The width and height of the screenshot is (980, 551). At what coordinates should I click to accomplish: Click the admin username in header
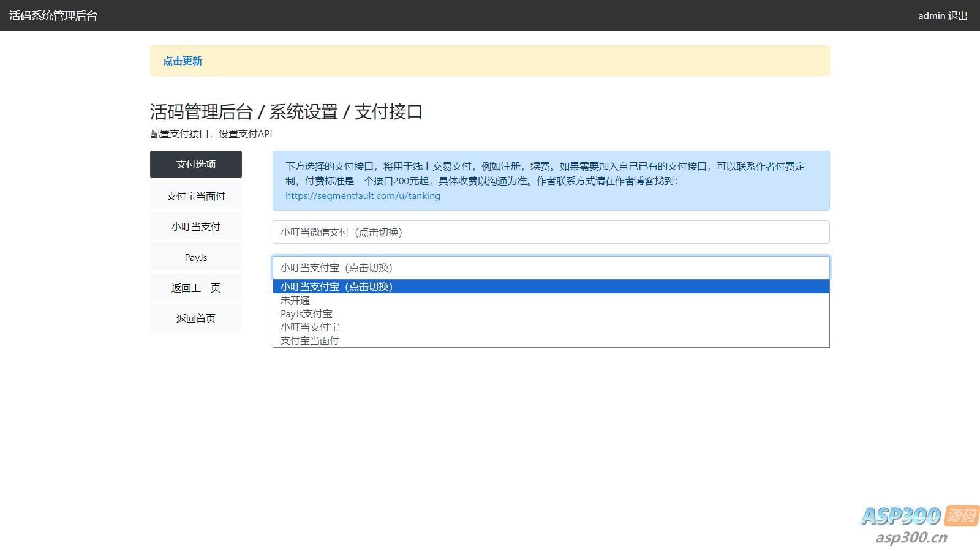(x=931, y=15)
